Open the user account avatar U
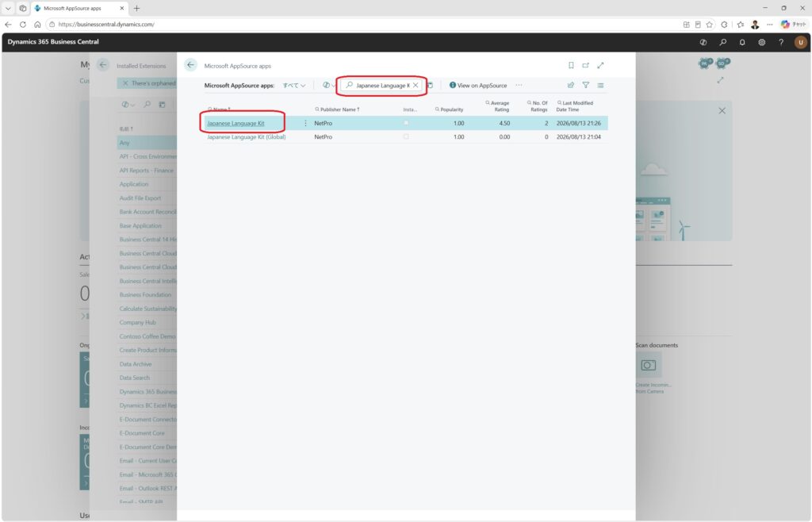The width and height of the screenshot is (812, 522). [x=801, y=43]
